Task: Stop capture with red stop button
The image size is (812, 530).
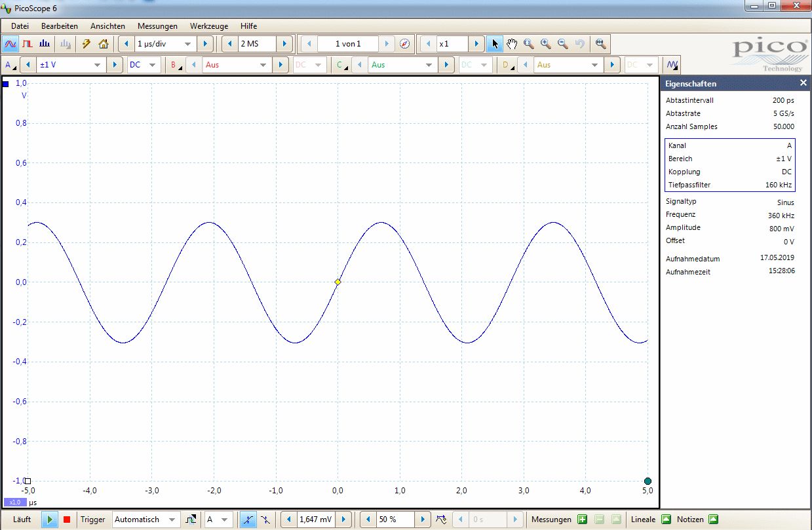Action: tap(67, 520)
